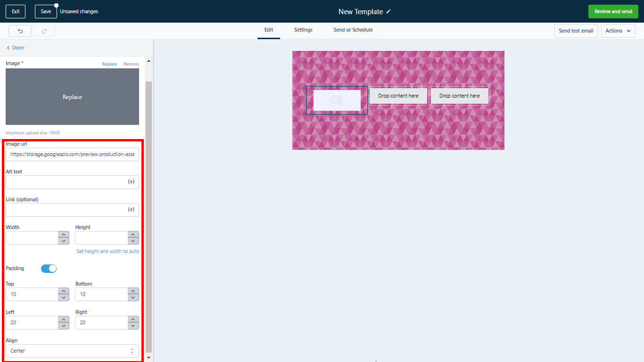
Task: Decrease Right padding with down arrow
Action: pos(133,326)
